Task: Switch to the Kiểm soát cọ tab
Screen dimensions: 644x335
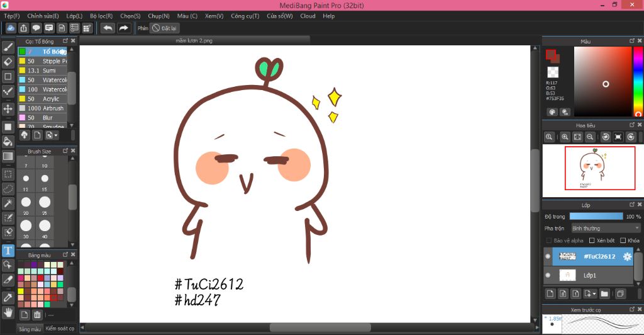Action: pos(60,329)
